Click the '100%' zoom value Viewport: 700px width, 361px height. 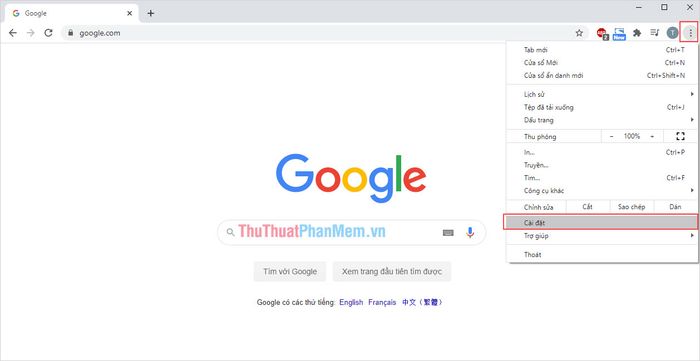(x=632, y=136)
